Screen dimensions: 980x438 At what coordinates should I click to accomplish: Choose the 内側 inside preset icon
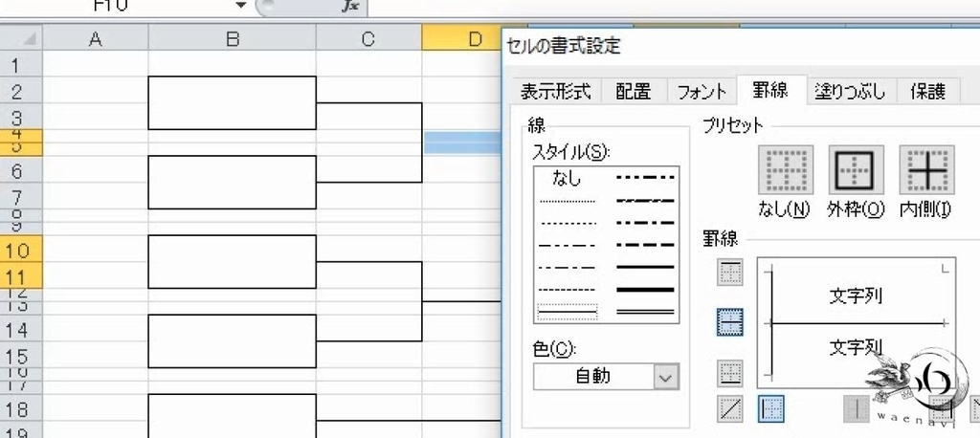(x=926, y=170)
